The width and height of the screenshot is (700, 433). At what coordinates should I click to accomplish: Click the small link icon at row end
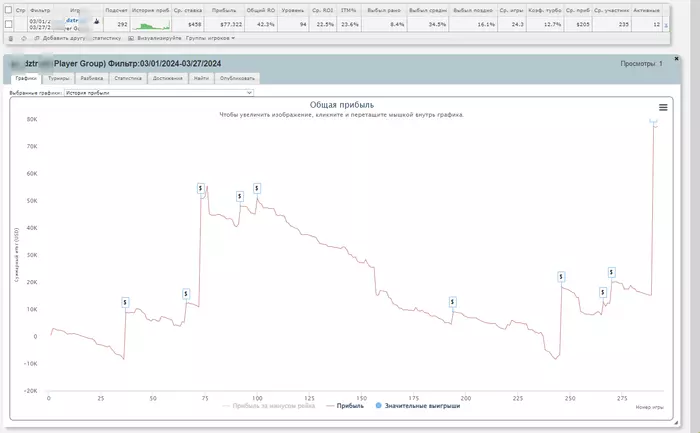[666, 25]
